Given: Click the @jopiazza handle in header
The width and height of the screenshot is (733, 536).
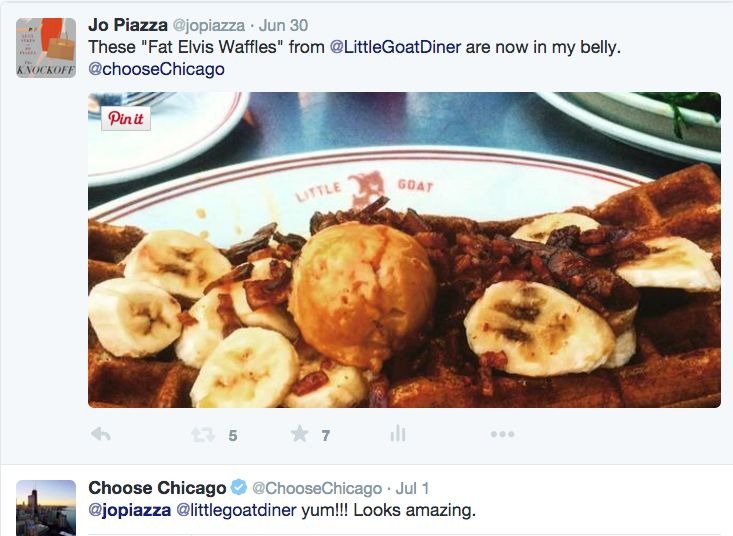Looking at the screenshot, I should (208, 26).
